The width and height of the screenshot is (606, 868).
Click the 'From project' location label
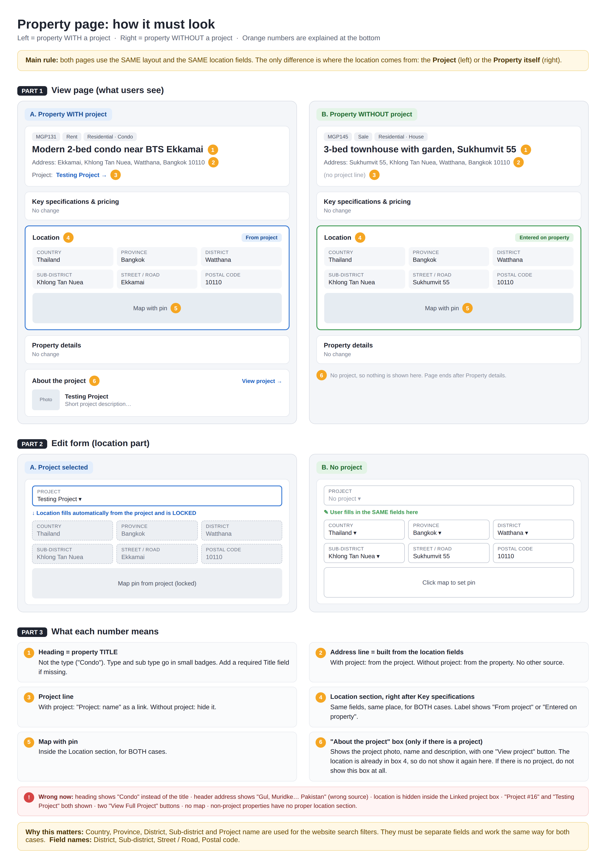pos(261,237)
